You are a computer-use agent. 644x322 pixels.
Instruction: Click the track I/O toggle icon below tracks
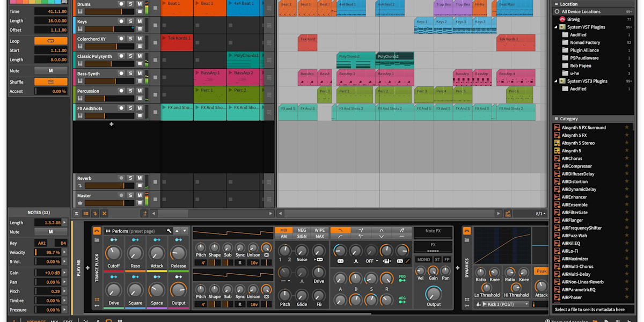tap(77, 213)
